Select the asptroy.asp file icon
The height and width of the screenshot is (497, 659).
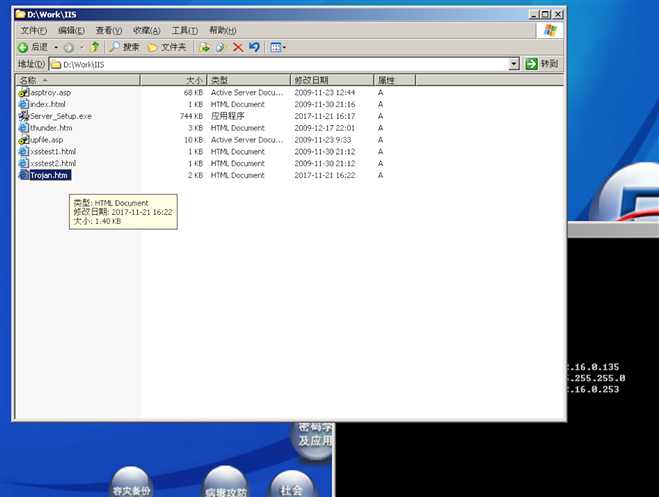(x=24, y=92)
